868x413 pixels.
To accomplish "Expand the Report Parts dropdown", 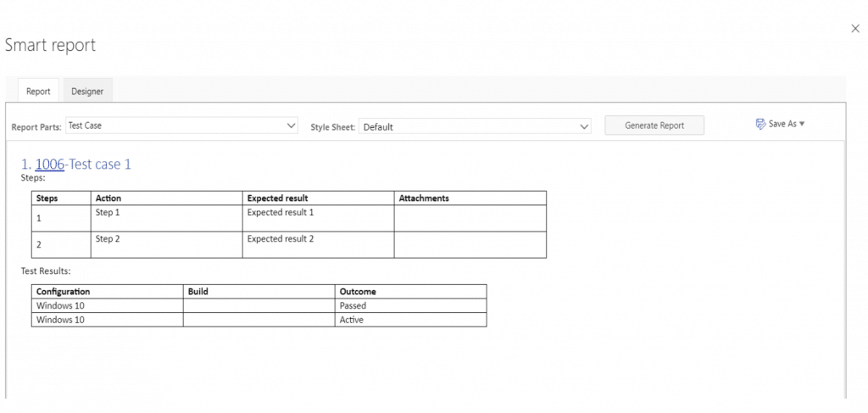I will tap(292, 126).
